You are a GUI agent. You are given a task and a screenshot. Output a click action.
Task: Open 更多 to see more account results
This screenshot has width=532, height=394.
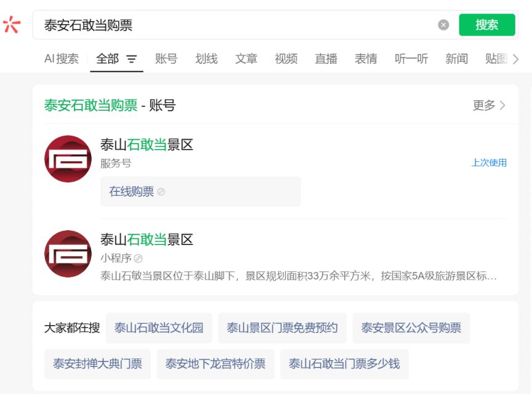pyautogui.click(x=489, y=105)
